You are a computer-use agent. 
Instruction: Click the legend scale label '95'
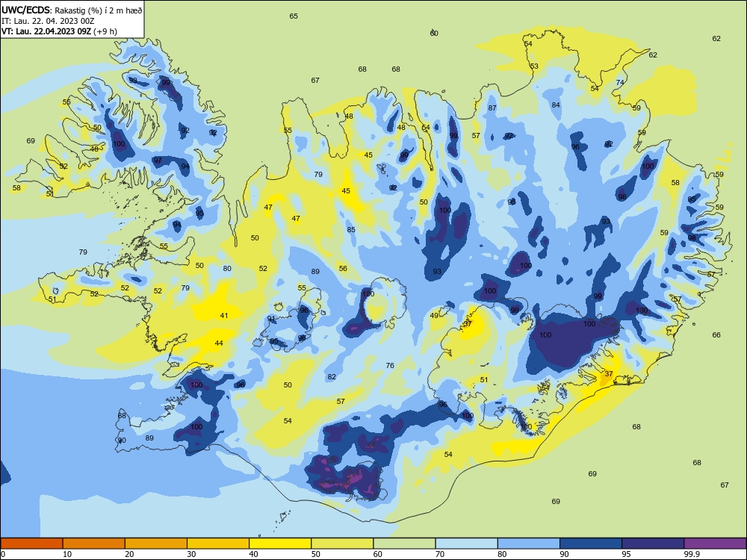pyautogui.click(x=627, y=554)
